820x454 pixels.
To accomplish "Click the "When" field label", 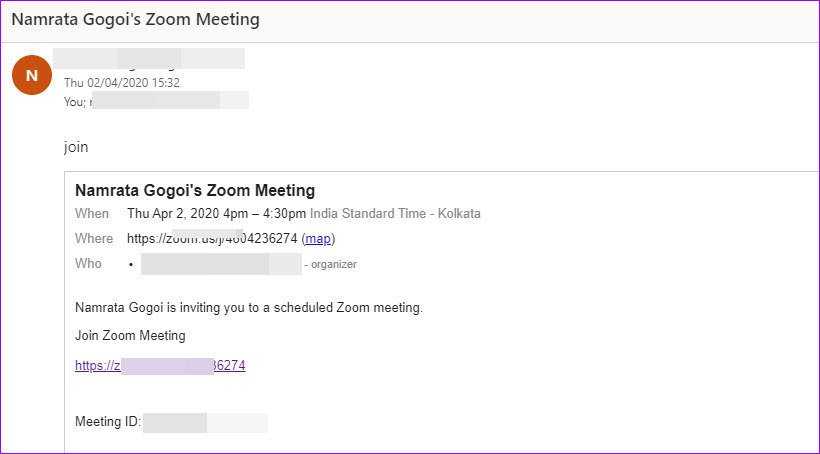I will pos(92,214).
